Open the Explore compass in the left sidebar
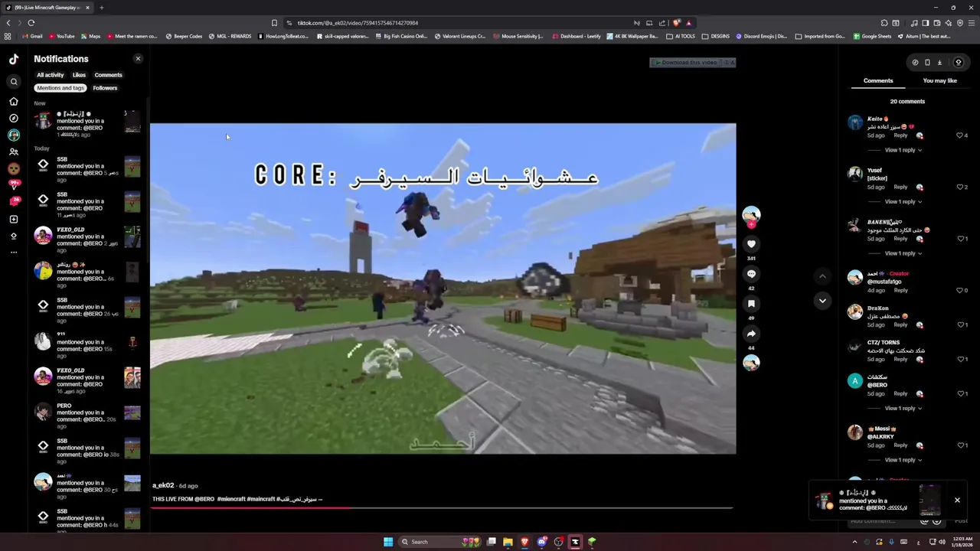 coord(14,118)
